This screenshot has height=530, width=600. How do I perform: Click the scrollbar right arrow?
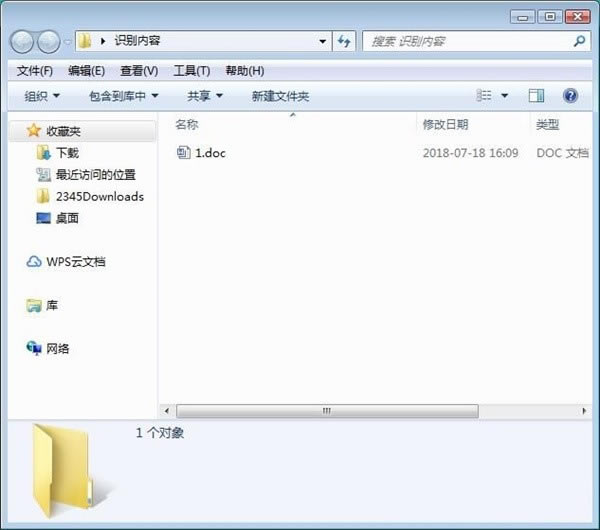(x=584, y=411)
